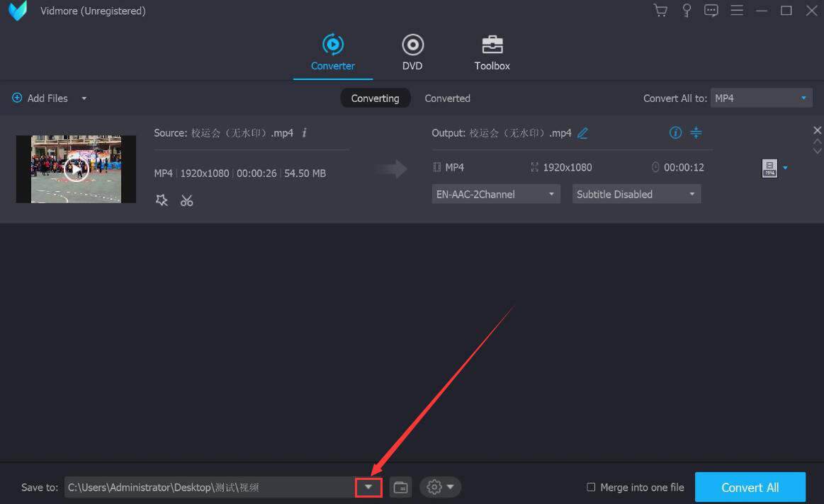Image resolution: width=824 pixels, height=504 pixels.
Task: Select the Converting tab
Action: (x=376, y=98)
